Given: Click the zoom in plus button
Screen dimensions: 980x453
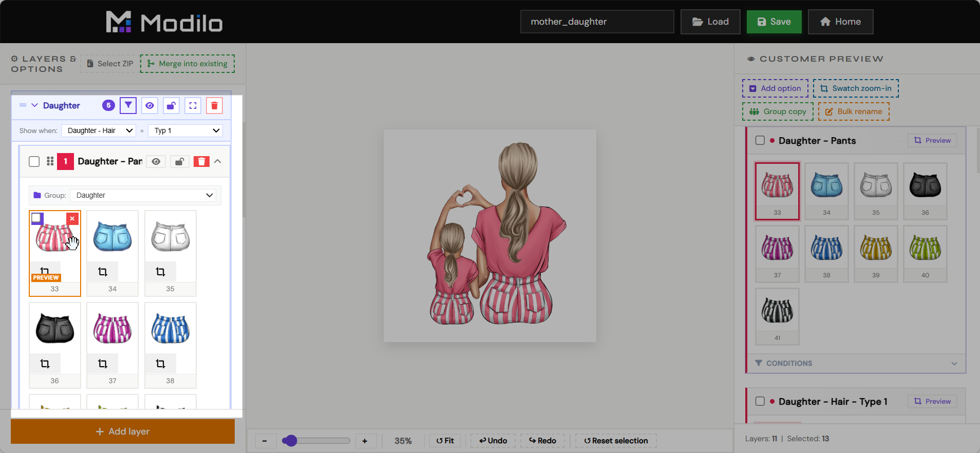Looking at the screenshot, I should (365, 441).
